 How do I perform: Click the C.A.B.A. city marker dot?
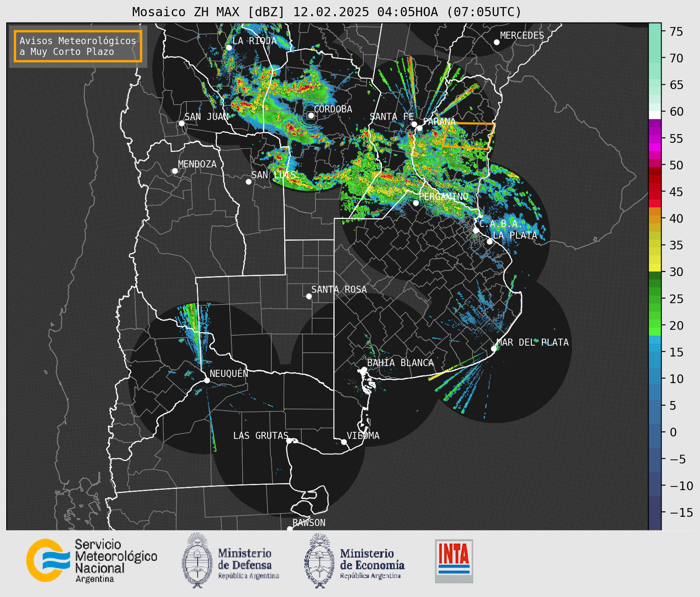(x=476, y=230)
